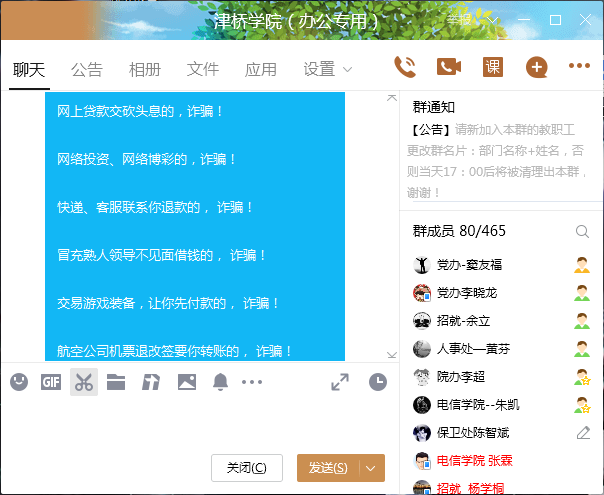
Task: Click the star badge beside 院办李超
Action: tap(582, 377)
